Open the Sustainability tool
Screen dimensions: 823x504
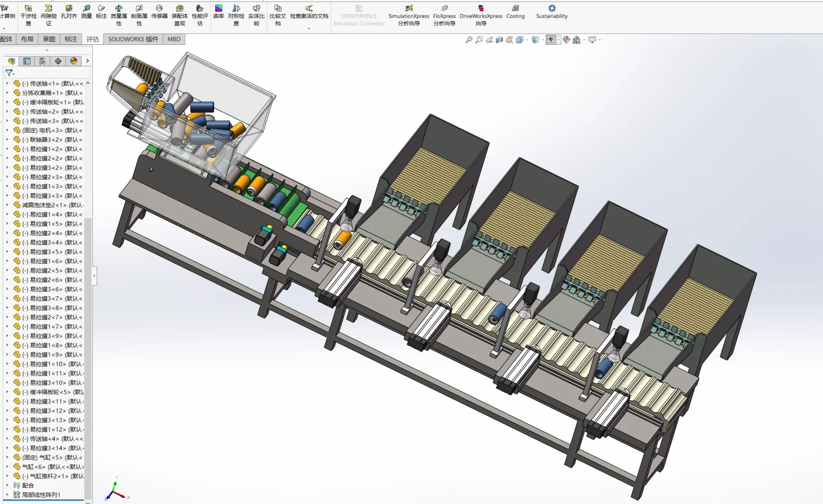point(552,12)
